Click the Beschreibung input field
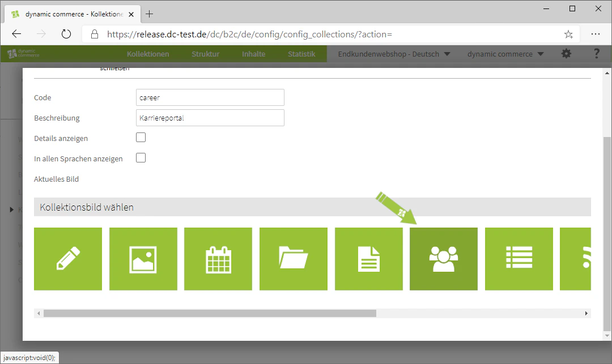The height and width of the screenshot is (364, 612). [210, 118]
